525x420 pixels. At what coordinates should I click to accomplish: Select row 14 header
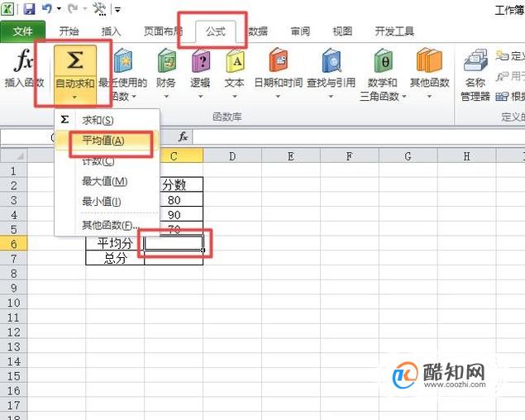coord(14,361)
